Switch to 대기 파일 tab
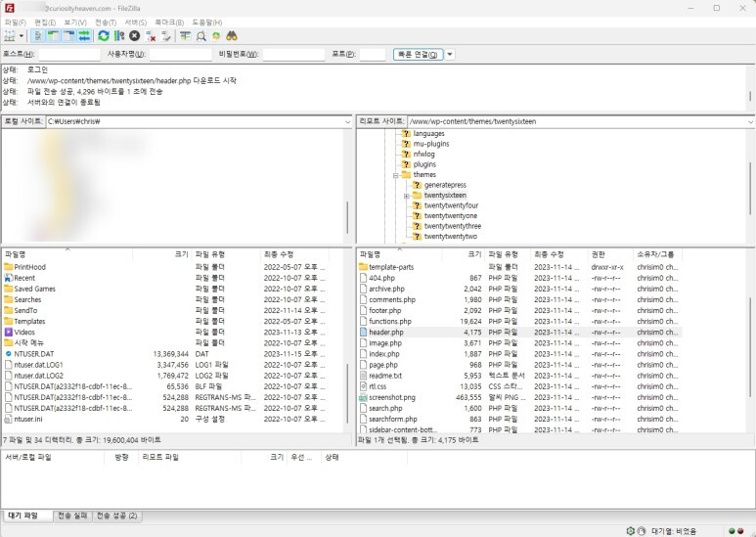This screenshot has height=537, width=756. pos(27,515)
